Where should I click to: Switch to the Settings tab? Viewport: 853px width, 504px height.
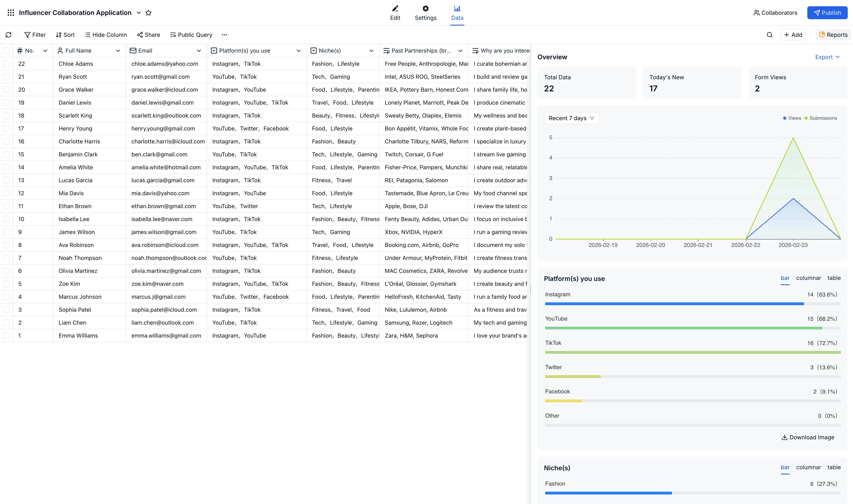point(425,13)
